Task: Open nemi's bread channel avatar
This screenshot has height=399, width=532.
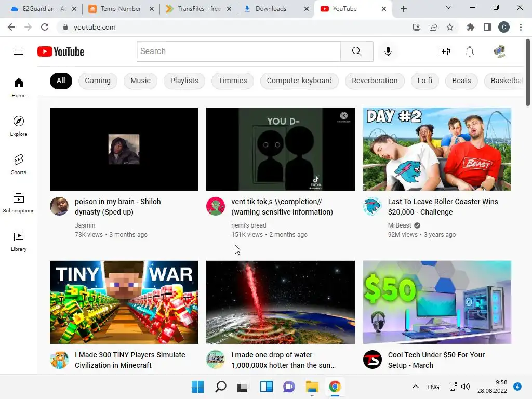Action: pos(216,206)
